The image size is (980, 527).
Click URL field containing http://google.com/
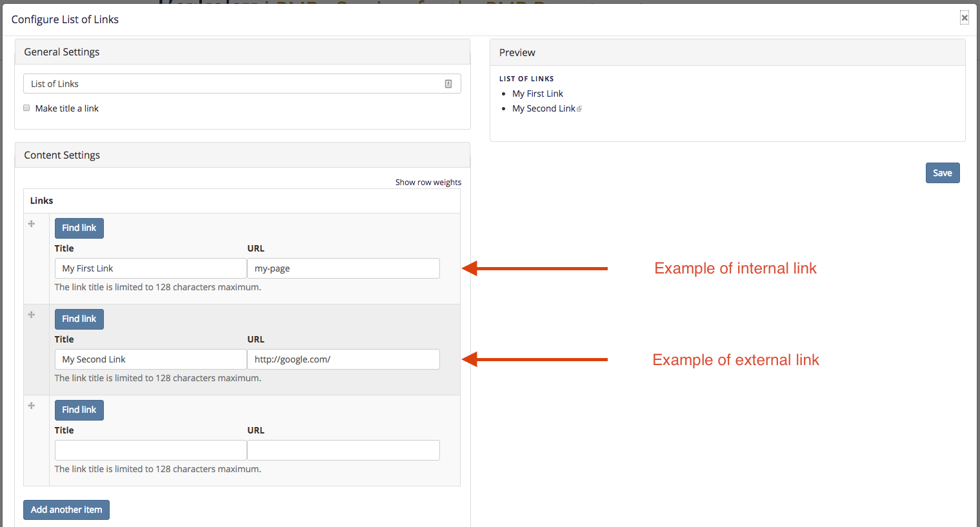343,359
